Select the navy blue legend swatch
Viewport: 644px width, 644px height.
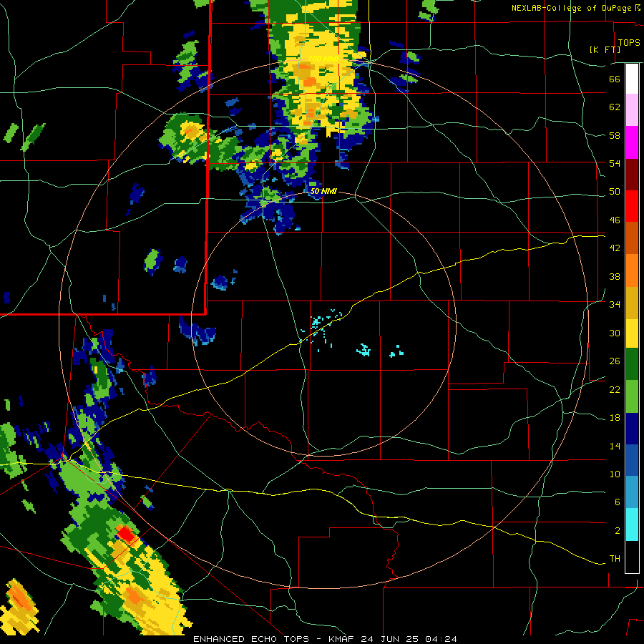(x=632, y=429)
